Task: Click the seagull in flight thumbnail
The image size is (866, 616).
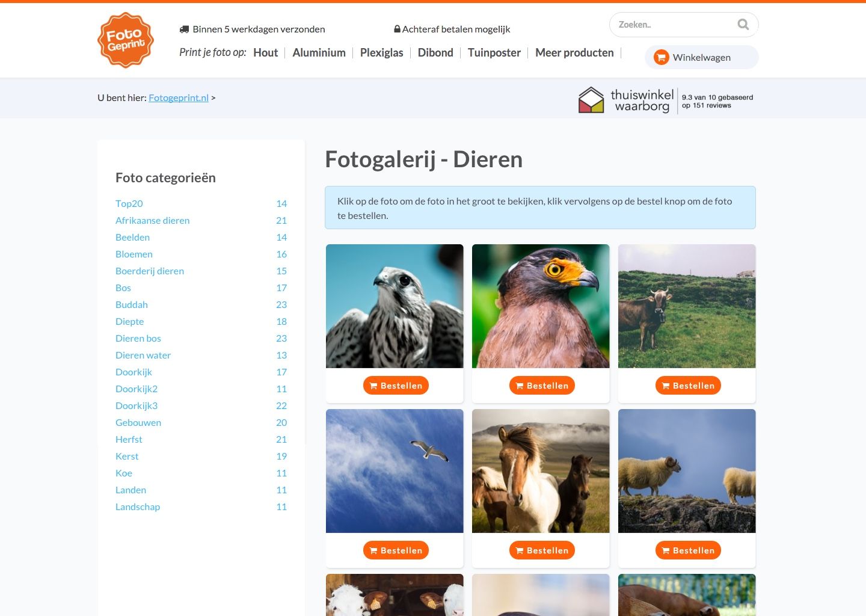Action: pyautogui.click(x=395, y=470)
